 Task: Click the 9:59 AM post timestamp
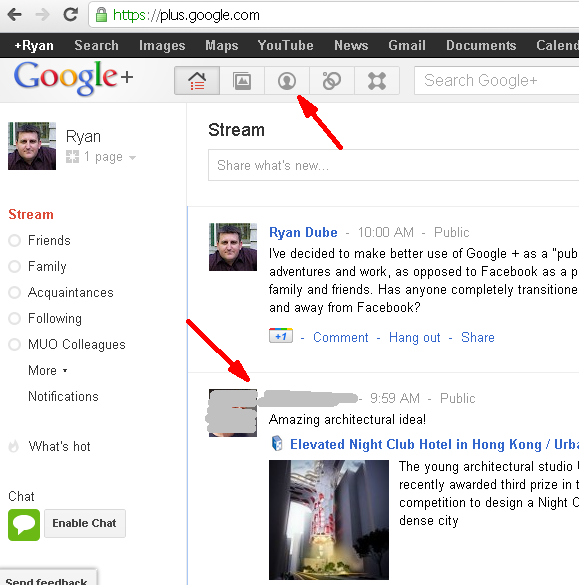point(395,398)
